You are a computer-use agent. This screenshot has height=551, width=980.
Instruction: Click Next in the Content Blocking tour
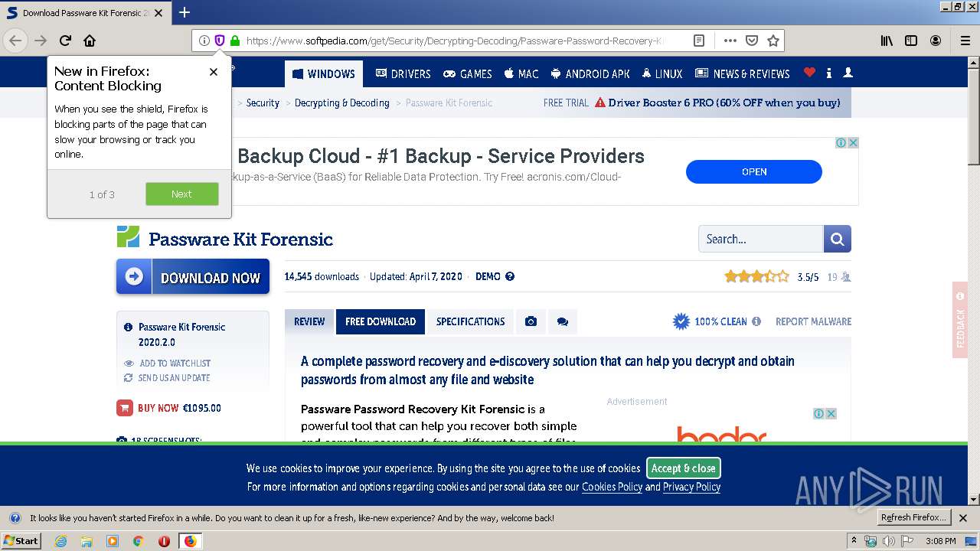(x=182, y=194)
